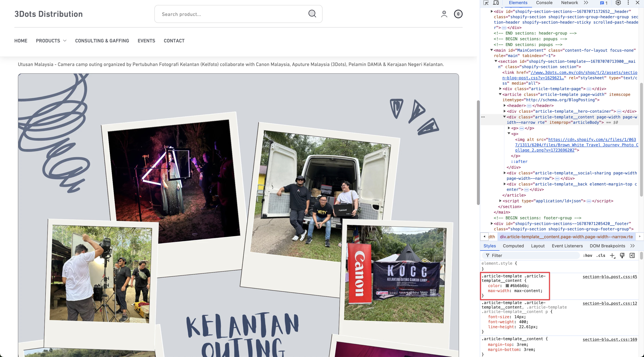
Task: Open the account user icon
Action: pos(444,14)
